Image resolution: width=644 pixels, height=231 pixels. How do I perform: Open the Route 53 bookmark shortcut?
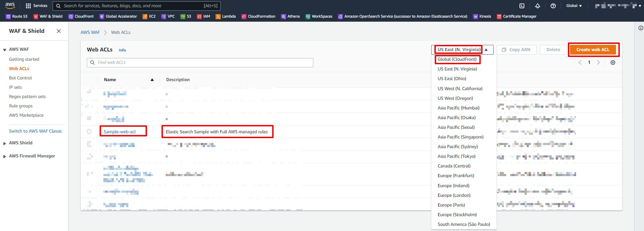17,16
